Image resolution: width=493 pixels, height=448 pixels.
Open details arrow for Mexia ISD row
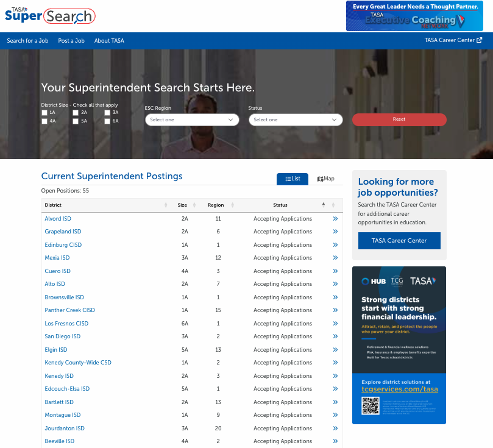click(335, 258)
